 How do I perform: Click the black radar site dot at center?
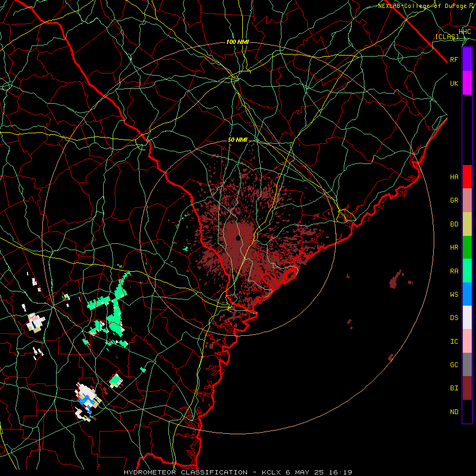(x=237, y=238)
